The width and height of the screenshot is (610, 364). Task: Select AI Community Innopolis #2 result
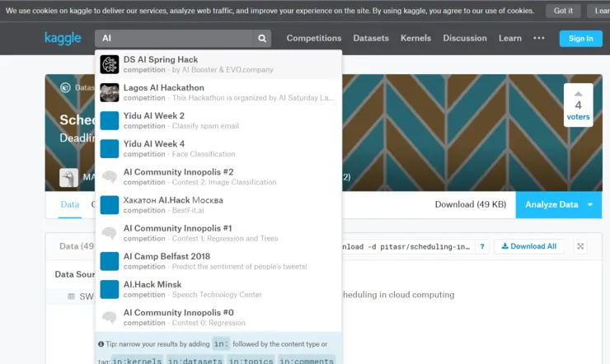click(x=218, y=177)
